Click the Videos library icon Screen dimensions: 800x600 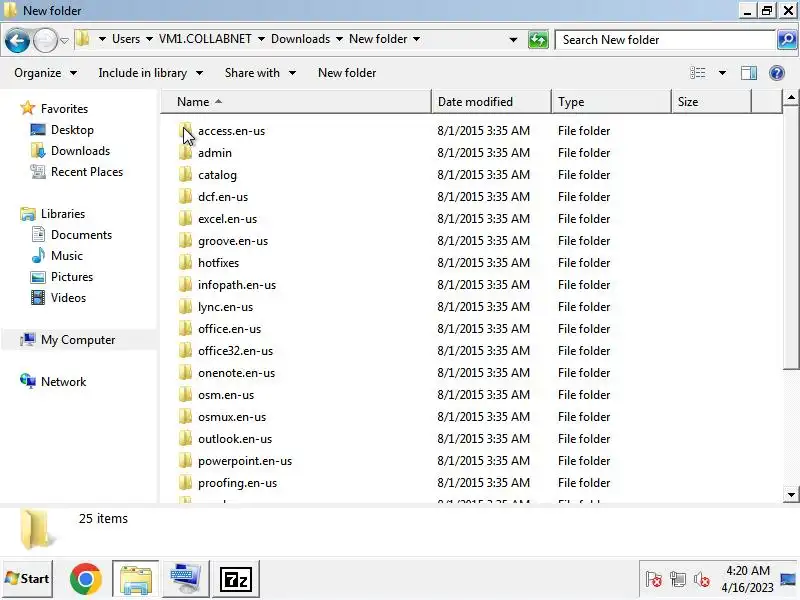(38, 297)
